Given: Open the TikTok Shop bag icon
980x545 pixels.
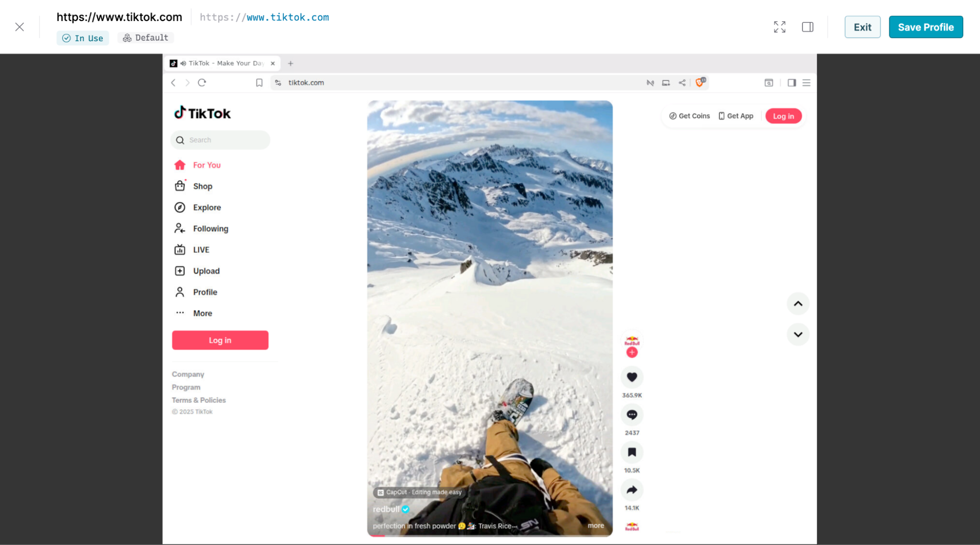Looking at the screenshot, I should pos(180,186).
